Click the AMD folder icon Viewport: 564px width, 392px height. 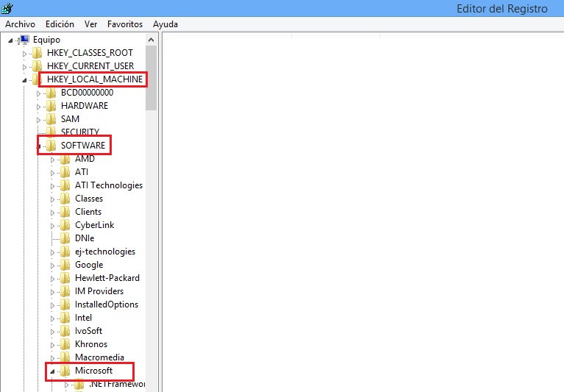pyautogui.click(x=65, y=159)
